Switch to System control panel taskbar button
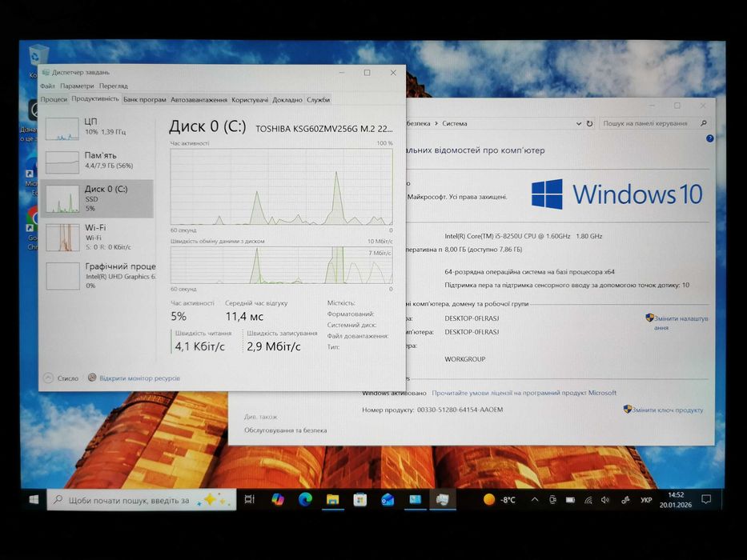This screenshot has height=560, width=747. coord(415,499)
